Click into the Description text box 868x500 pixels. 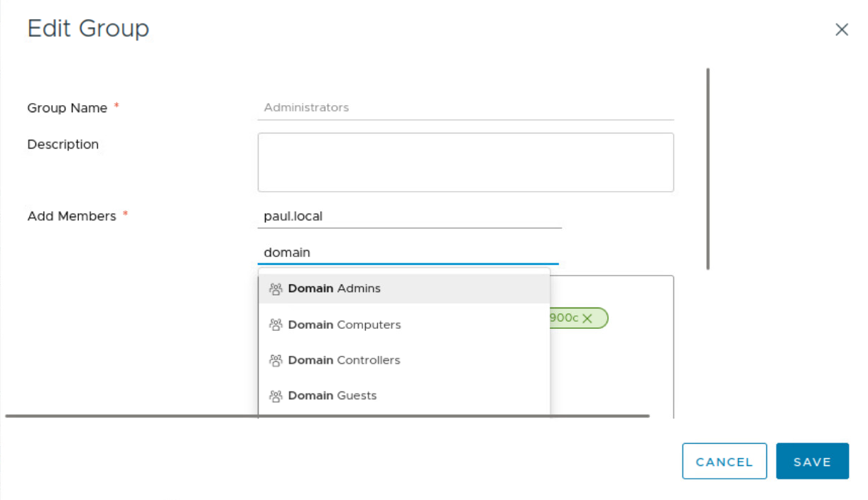pyautogui.click(x=465, y=162)
